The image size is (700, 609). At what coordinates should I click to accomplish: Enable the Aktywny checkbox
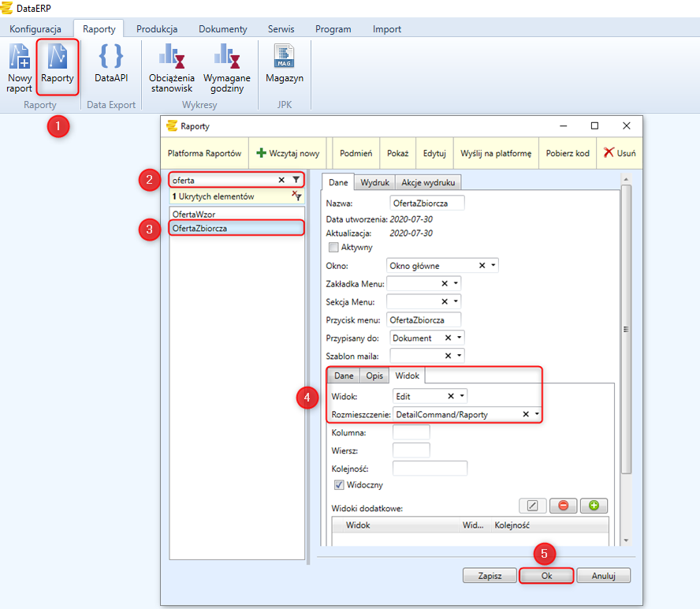(333, 248)
